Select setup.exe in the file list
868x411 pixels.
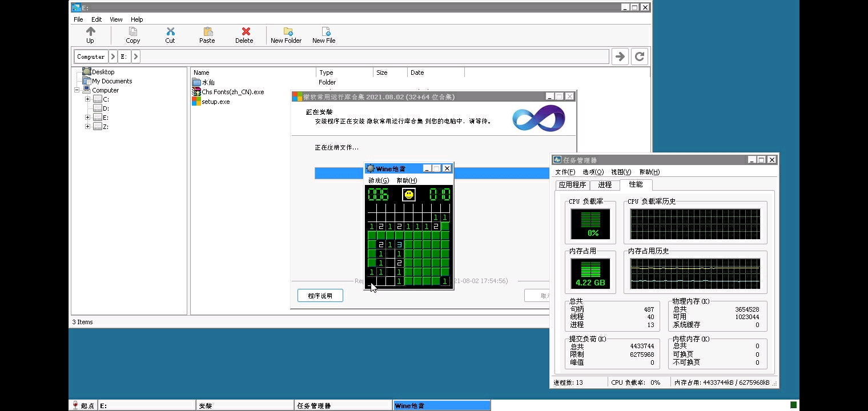click(x=215, y=102)
